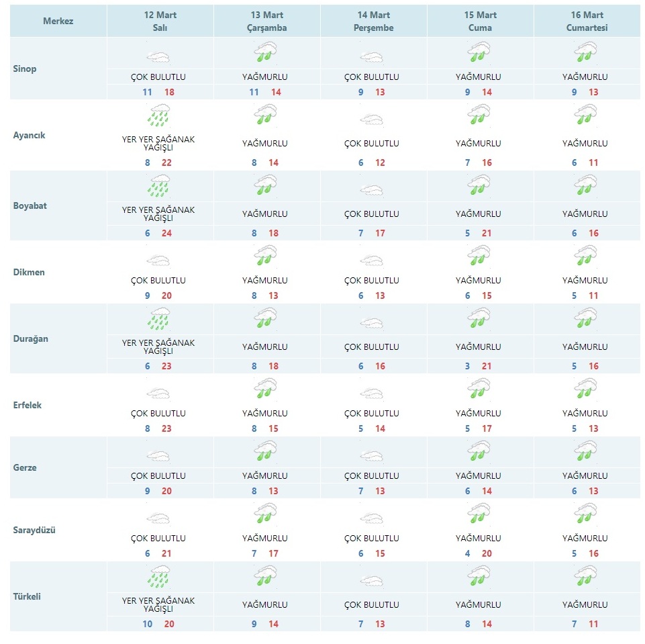645x644 pixels.
Task: Select the 16 Mart Cumartesi column header
Action: [x=587, y=21]
